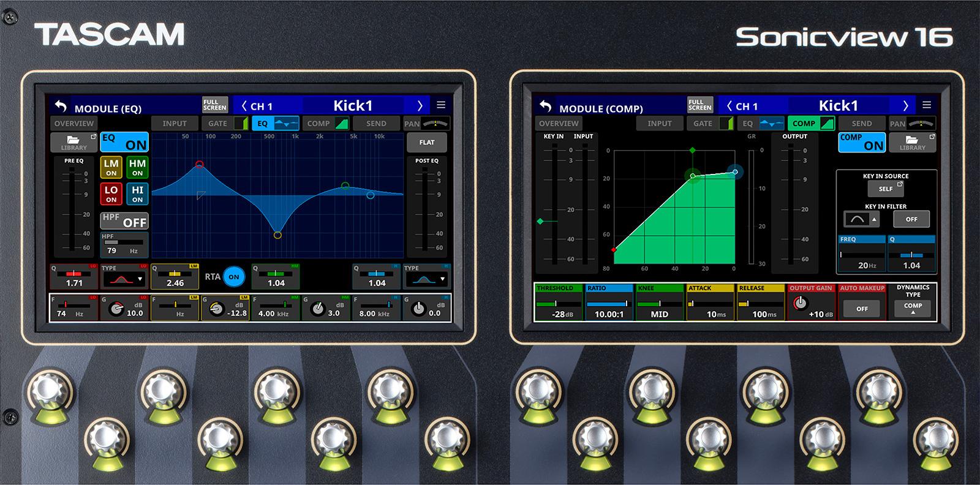Select output point on compressor curve
The width and height of the screenshot is (980, 485).
[735, 171]
